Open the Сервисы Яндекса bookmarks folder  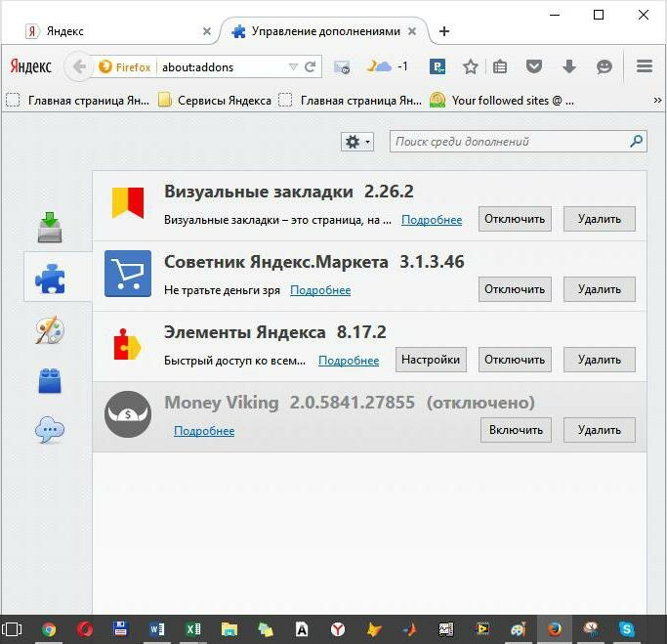point(215,101)
